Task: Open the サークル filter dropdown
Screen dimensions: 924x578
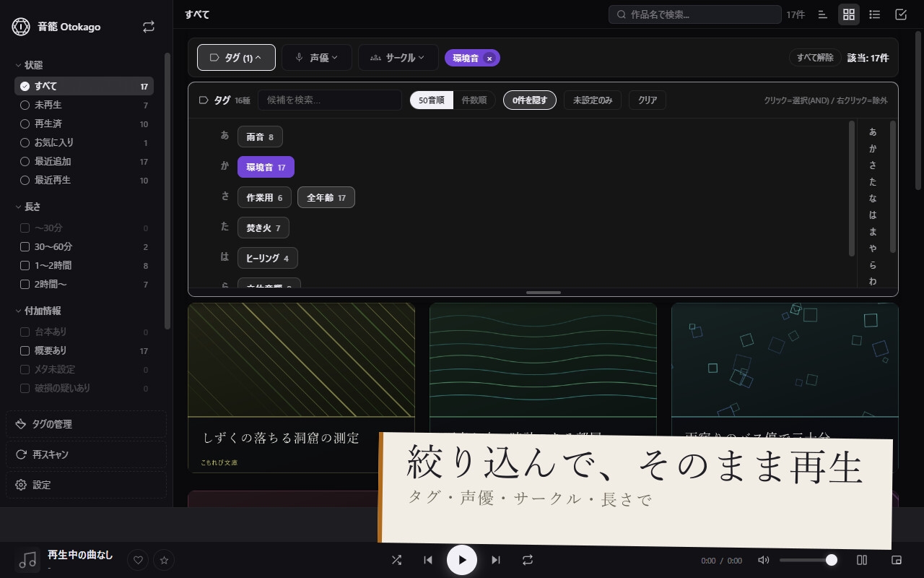Action: click(398, 58)
